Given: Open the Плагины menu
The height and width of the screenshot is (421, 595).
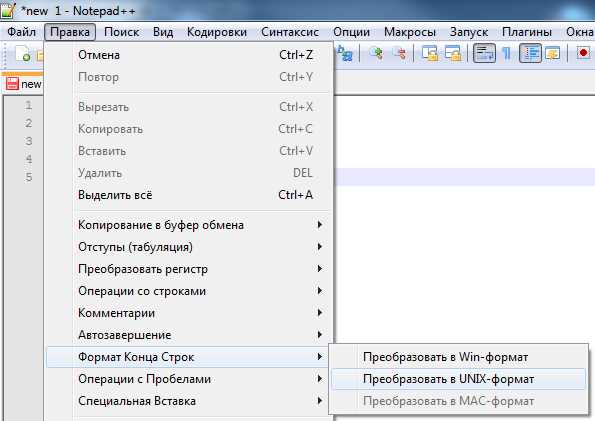Looking at the screenshot, I should (x=527, y=32).
